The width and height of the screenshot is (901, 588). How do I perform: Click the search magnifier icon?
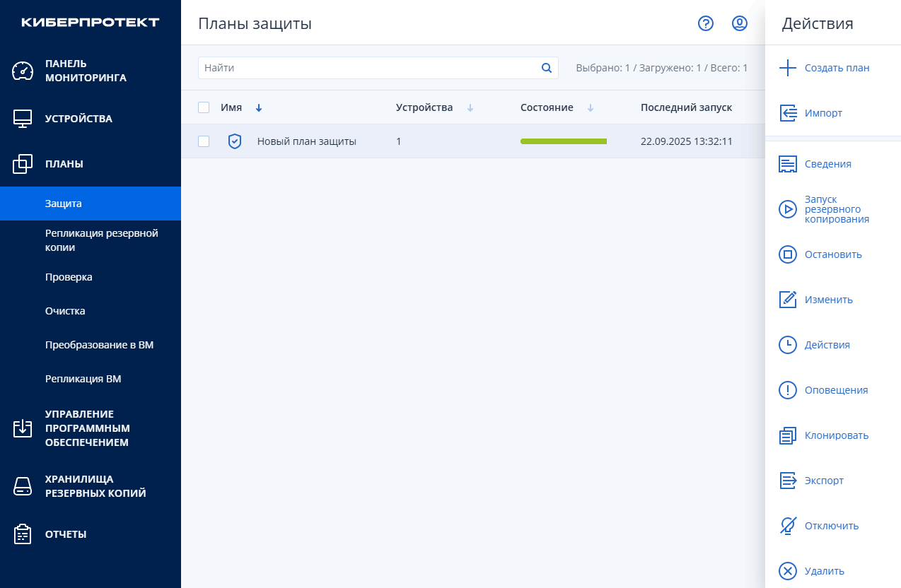[546, 68]
